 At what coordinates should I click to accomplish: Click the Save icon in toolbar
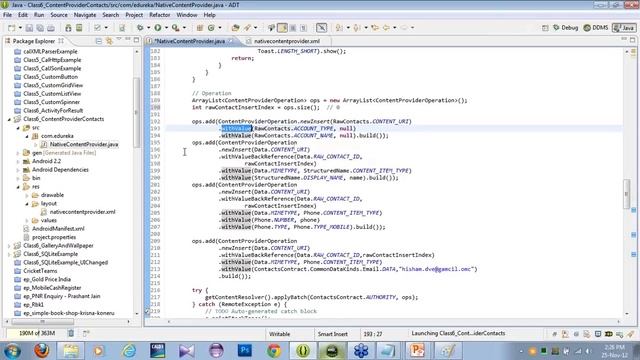click(29, 28)
